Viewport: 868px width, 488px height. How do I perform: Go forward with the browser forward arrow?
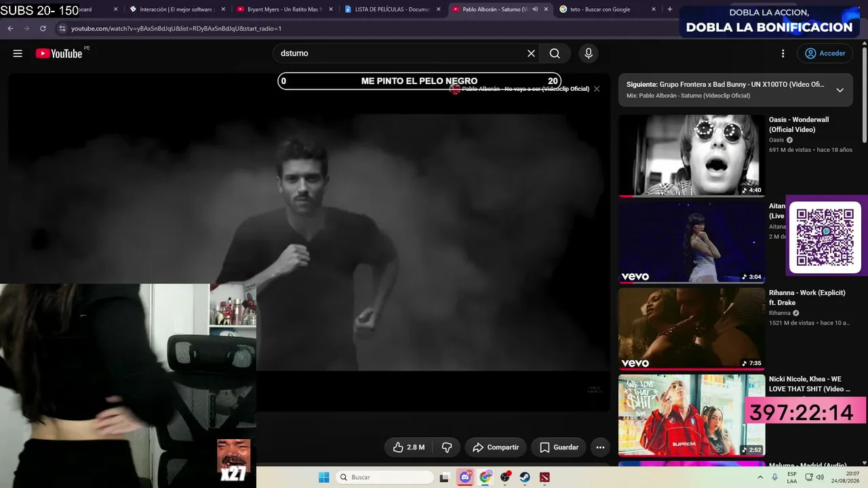coord(26,28)
